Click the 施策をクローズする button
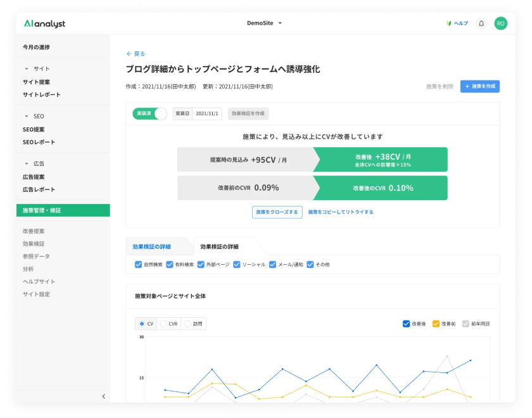 click(x=277, y=211)
